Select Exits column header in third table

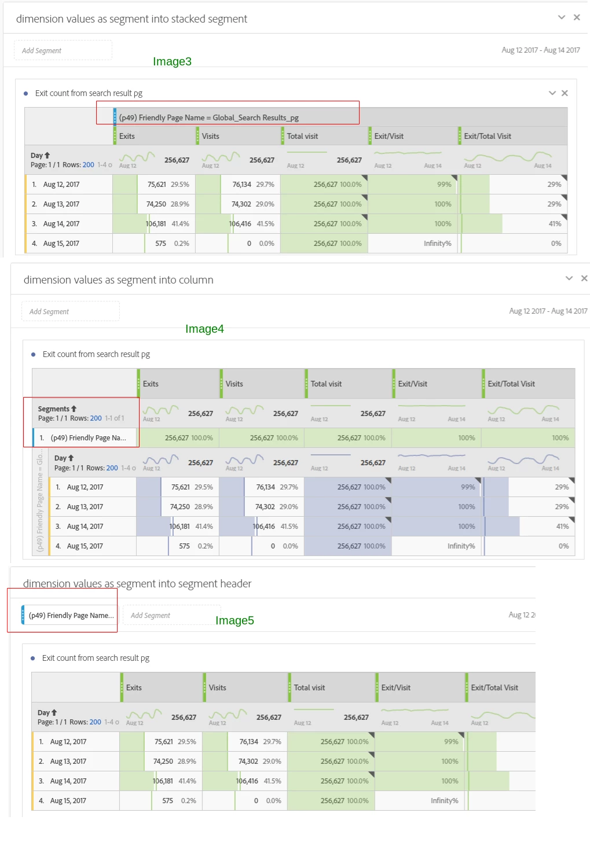[x=162, y=687]
